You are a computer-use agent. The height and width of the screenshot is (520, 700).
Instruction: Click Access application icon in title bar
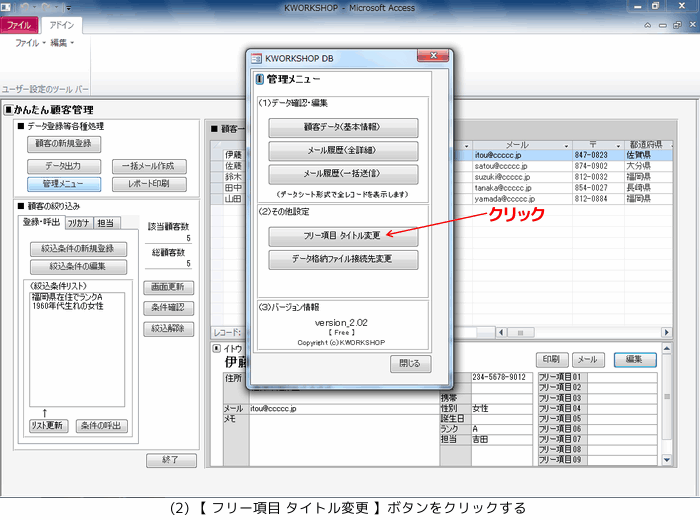point(5,8)
